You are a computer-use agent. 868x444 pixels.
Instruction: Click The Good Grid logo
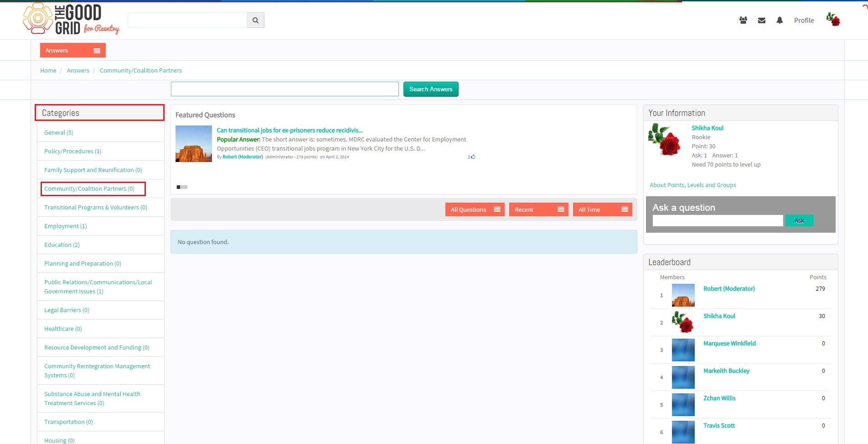tap(71, 19)
